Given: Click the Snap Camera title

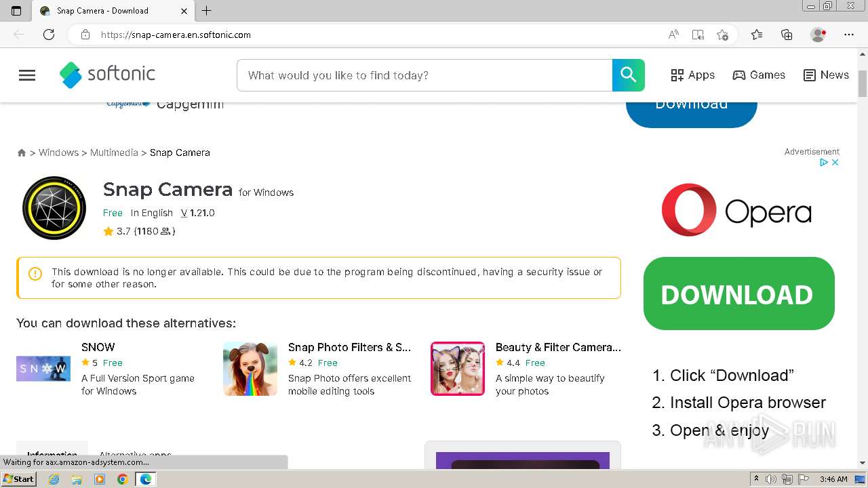Looking at the screenshot, I should pos(167,190).
